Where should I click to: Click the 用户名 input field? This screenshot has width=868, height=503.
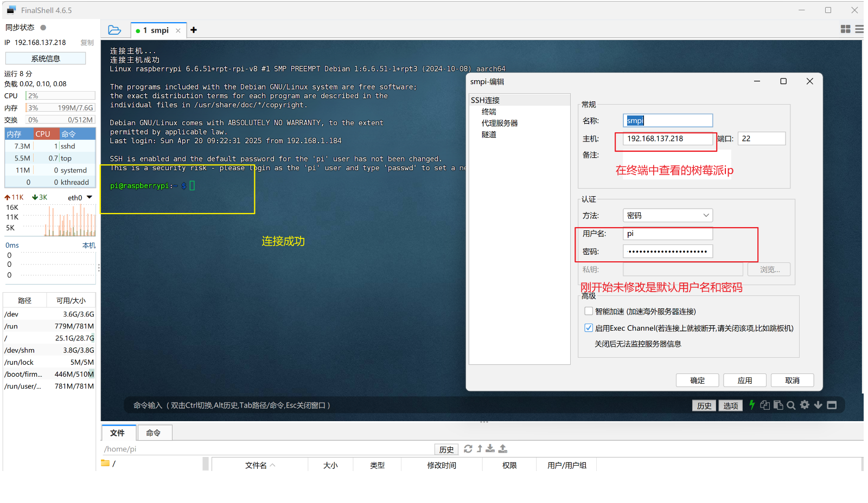[x=668, y=234]
